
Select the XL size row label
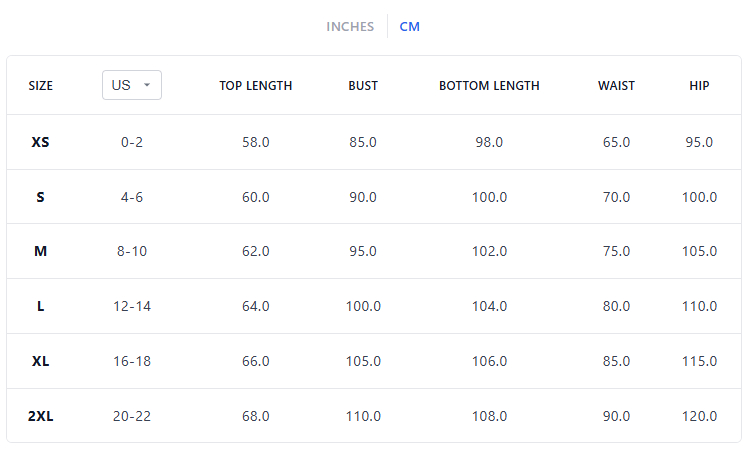[x=41, y=361]
